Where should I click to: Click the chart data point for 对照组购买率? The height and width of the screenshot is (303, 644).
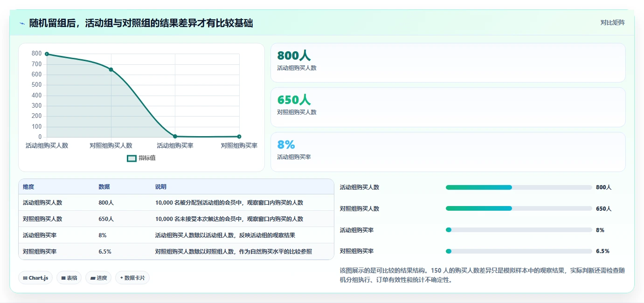click(239, 137)
